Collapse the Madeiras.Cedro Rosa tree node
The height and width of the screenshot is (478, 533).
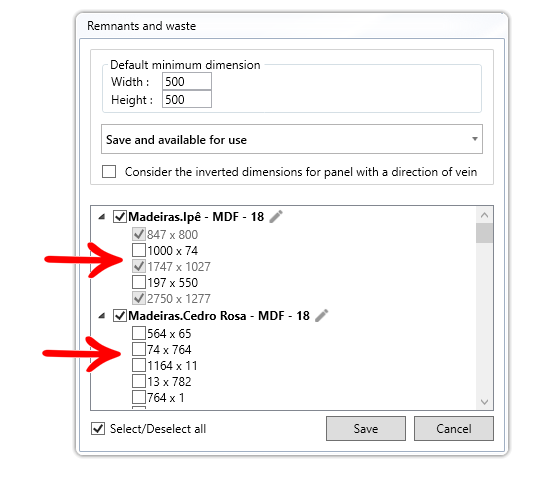click(x=101, y=316)
